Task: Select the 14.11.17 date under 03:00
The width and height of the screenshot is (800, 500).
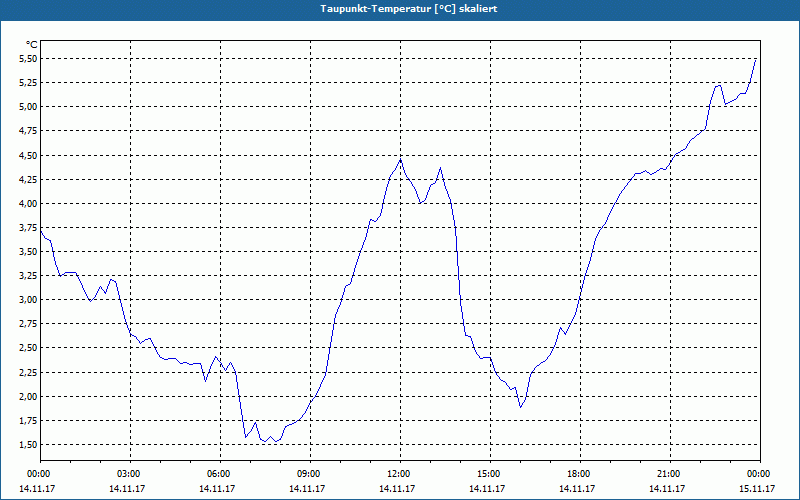Action: [x=127, y=488]
